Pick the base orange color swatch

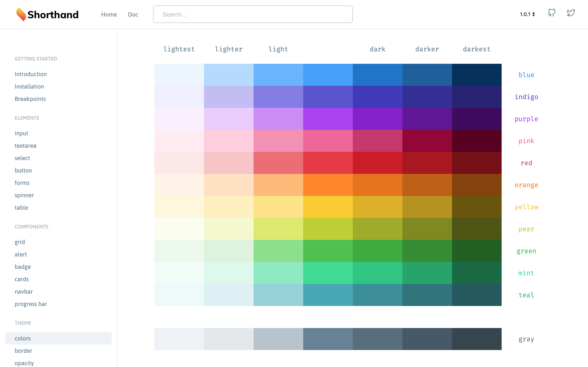328,185
